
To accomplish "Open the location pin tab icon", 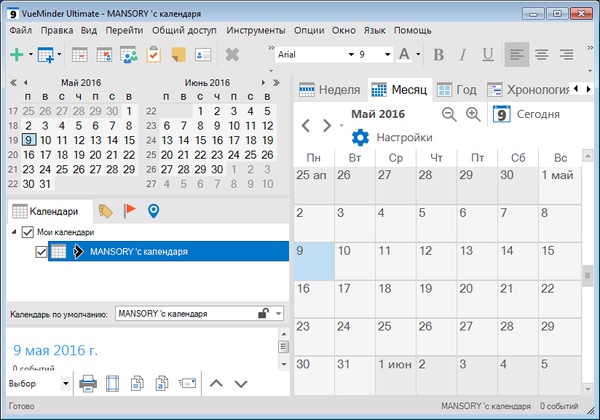I will point(153,211).
